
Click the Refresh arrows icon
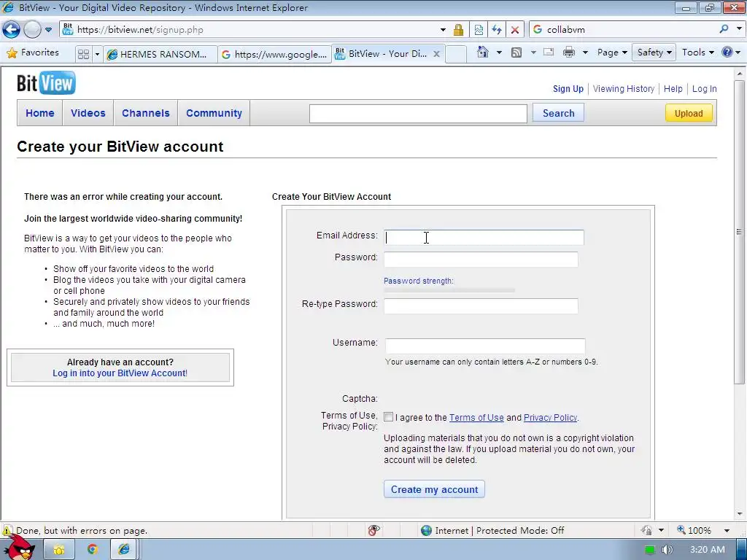[x=496, y=30]
